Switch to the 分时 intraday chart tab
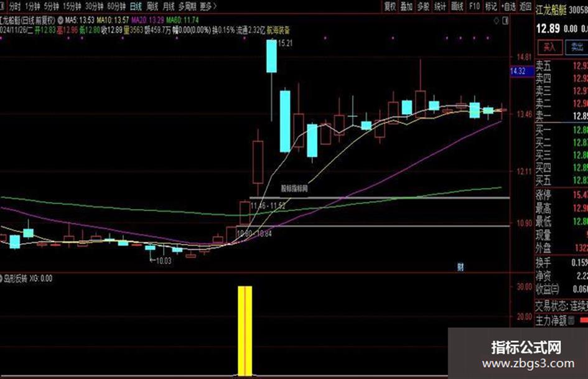 tap(14, 6)
